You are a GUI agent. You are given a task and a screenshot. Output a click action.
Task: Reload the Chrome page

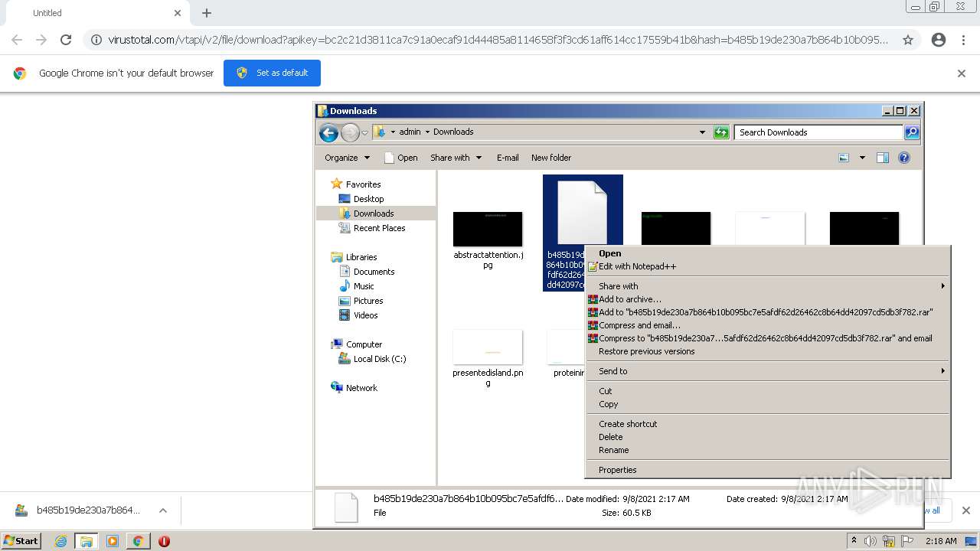[66, 40]
